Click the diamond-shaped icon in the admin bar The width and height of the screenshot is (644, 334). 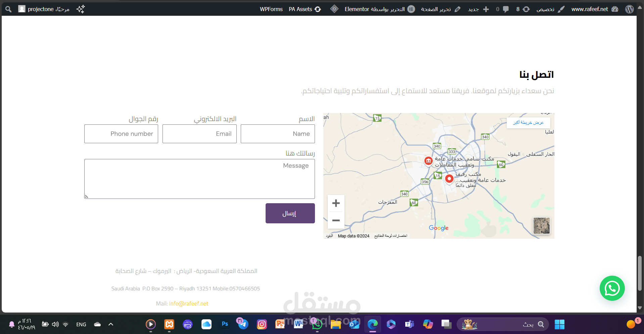coord(334,9)
